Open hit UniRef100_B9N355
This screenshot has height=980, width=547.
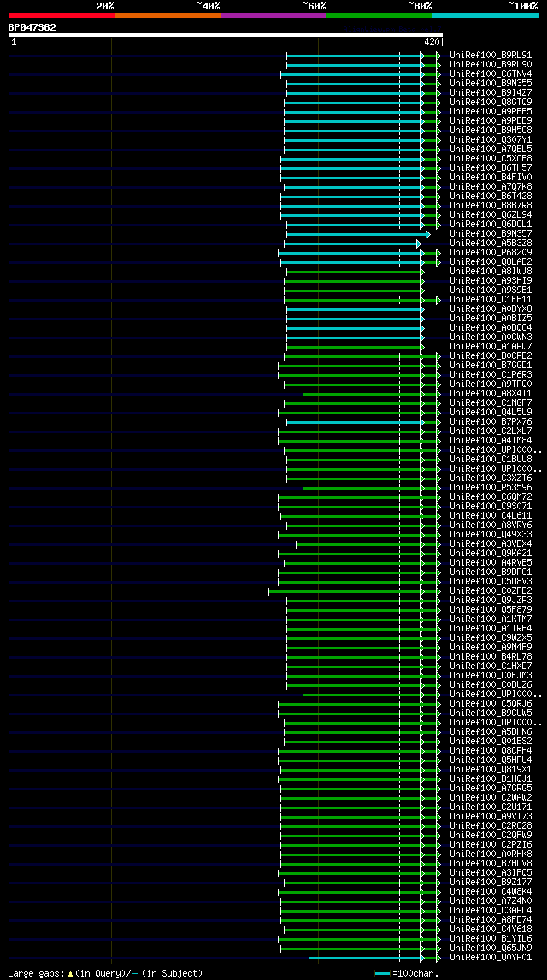point(491,83)
